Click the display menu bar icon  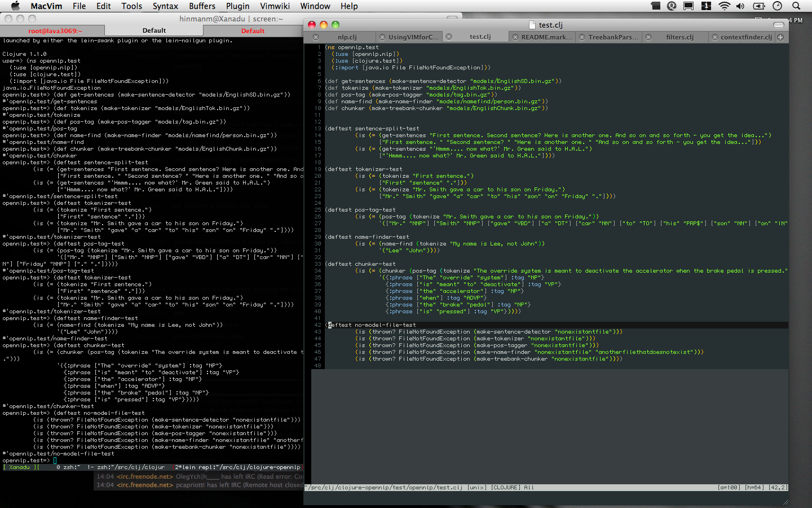pos(689,6)
